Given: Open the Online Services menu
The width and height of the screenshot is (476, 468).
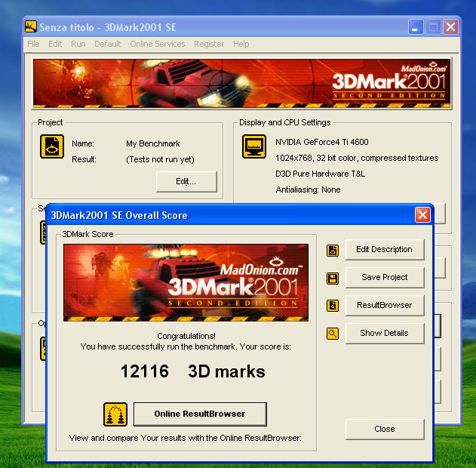Looking at the screenshot, I should click(157, 44).
